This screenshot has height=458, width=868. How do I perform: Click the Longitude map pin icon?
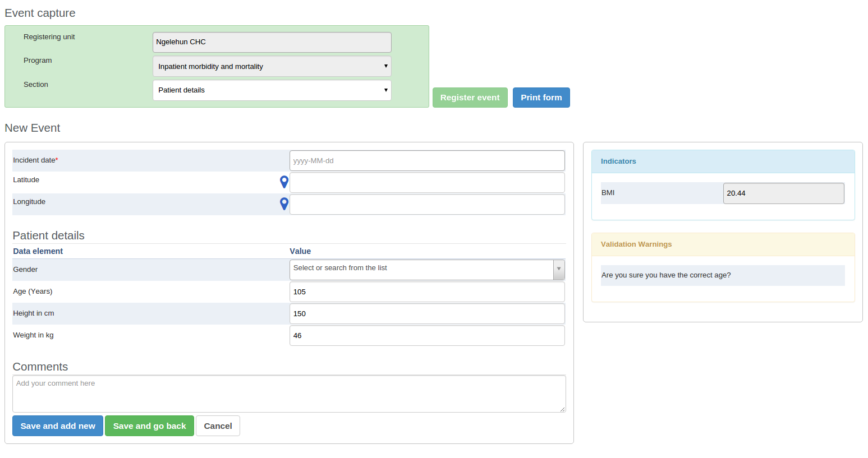(x=284, y=203)
